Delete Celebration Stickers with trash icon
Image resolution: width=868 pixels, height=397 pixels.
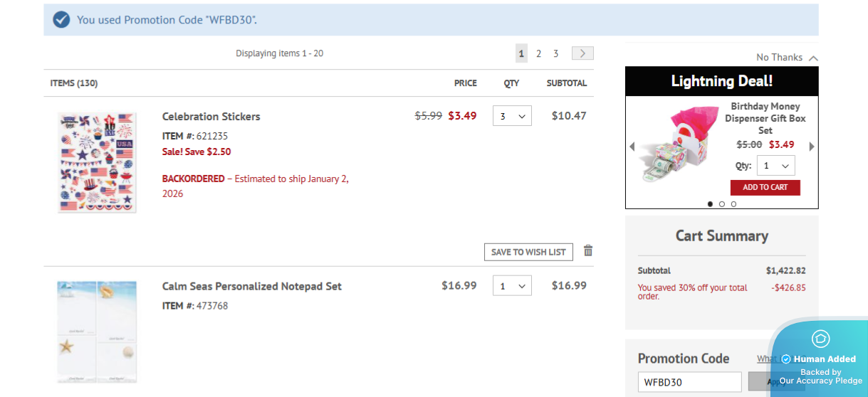pos(588,250)
